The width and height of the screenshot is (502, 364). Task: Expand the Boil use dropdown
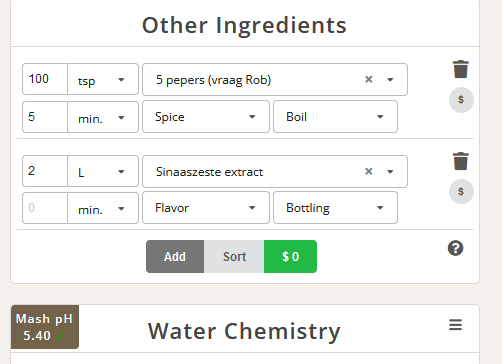335,117
